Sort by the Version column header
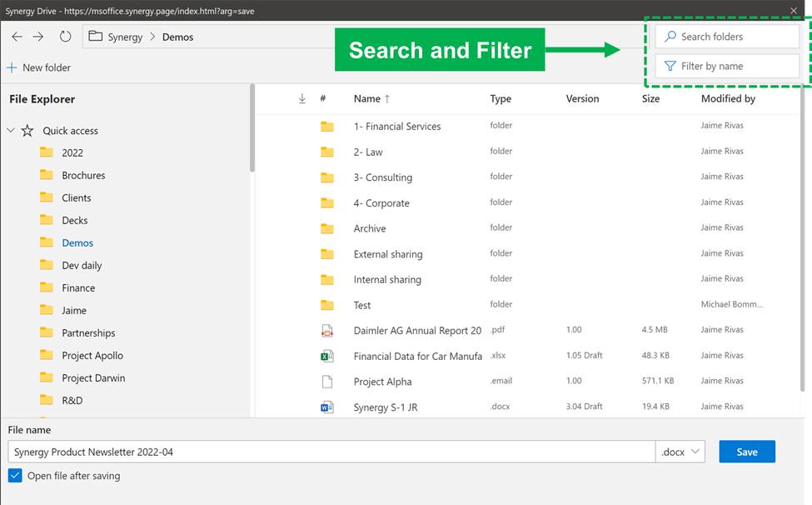 [582, 98]
